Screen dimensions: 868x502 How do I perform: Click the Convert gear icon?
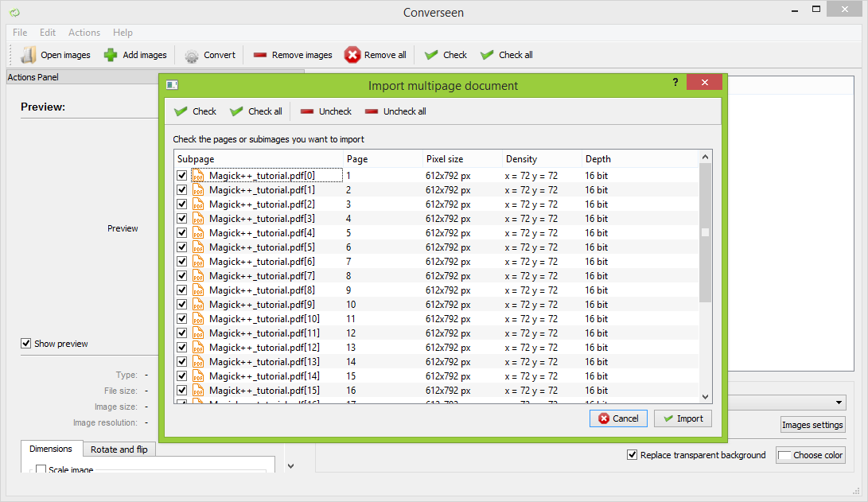tap(192, 56)
